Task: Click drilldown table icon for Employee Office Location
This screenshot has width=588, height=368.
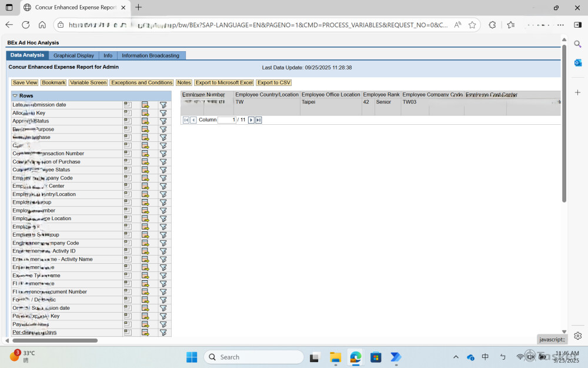Action: click(x=145, y=218)
